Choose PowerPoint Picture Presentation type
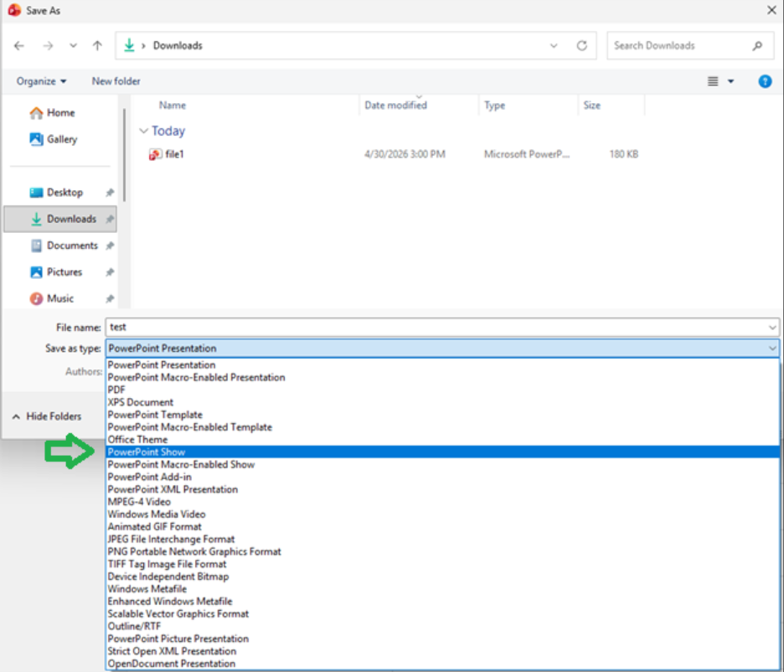This screenshot has height=672, width=784. coord(442,639)
